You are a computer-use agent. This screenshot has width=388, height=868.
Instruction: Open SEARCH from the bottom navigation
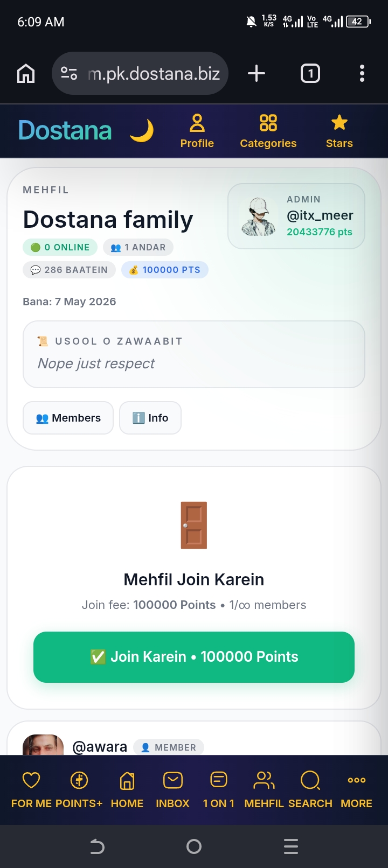pyautogui.click(x=310, y=789)
